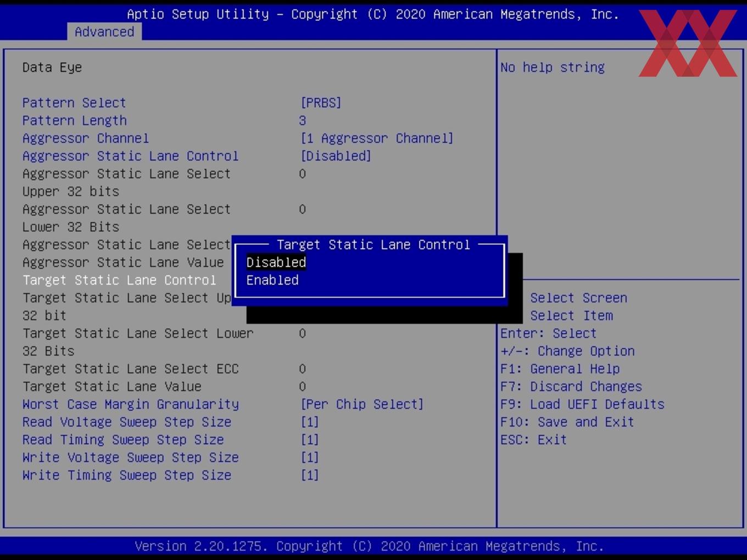Open Aggressor Static Lane Control Disabled value
Screen dimensions: 747x560
pos(336,156)
